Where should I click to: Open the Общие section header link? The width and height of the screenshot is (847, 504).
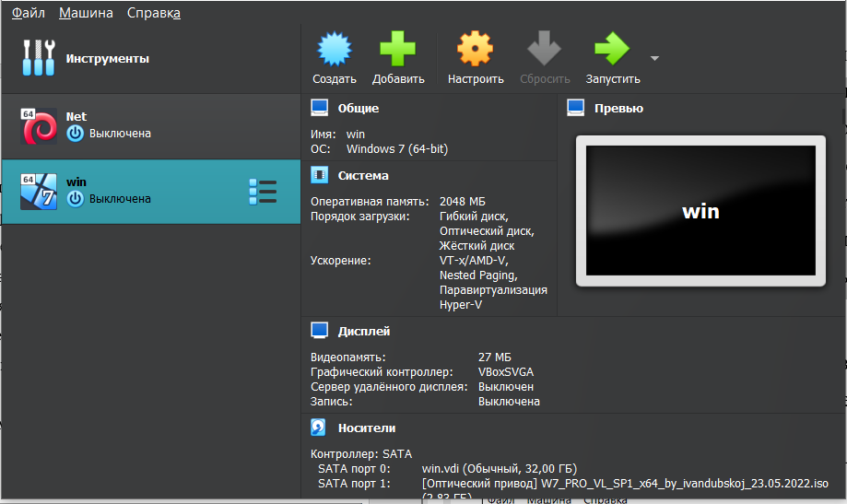pyautogui.click(x=359, y=108)
